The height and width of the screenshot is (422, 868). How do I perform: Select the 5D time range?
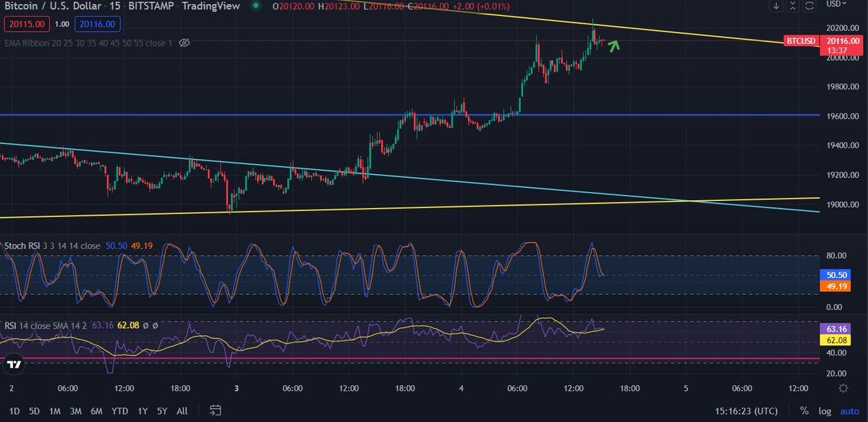34,411
